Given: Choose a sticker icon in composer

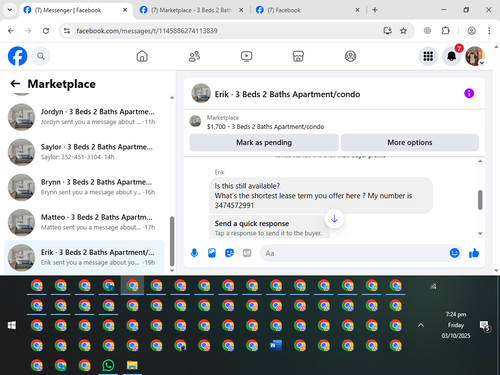Looking at the screenshot, I should tap(229, 253).
